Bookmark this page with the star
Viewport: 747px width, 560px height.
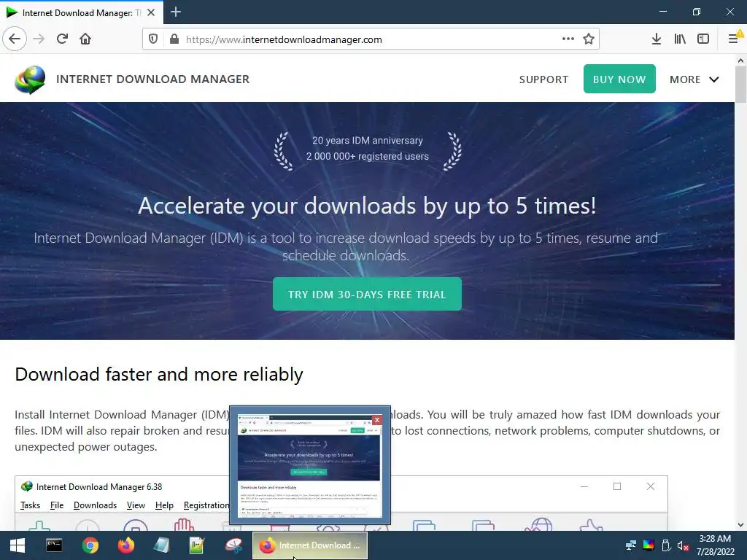(589, 39)
